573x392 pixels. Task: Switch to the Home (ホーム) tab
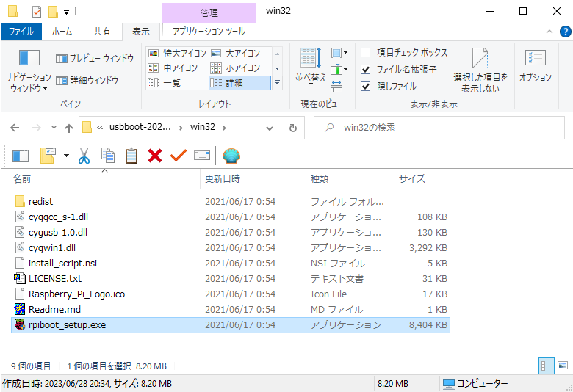[x=62, y=32]
